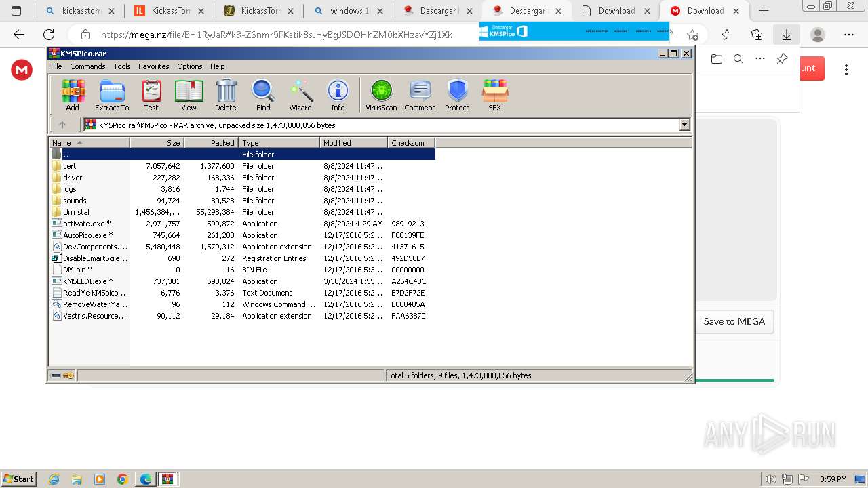Sort the list by Modified column
This screenshot has width=868, height=488.
click(x=353, y=142)
